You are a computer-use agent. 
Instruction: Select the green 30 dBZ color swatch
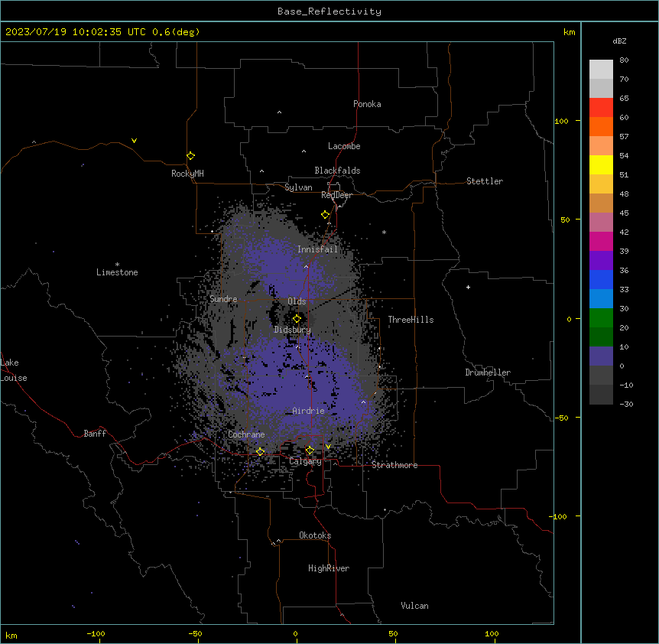click(x=601, y=318)
